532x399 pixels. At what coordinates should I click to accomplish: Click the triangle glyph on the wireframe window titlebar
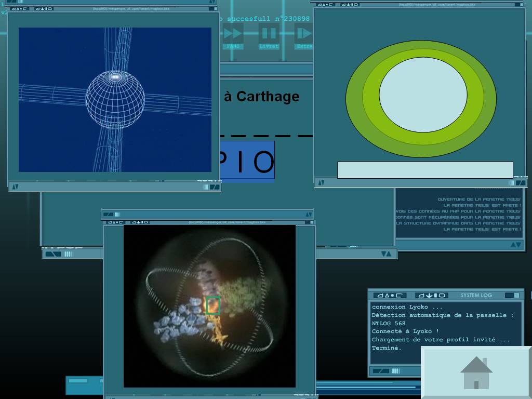click(17, 9)
